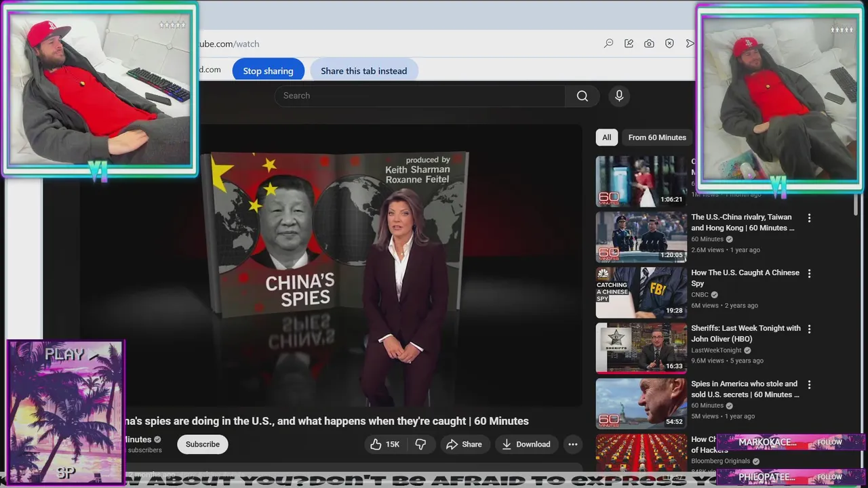The height and width of the screenshot is (488, 868).
Task: Like the video showing 15K likes
Action: [x=385, y=444]
